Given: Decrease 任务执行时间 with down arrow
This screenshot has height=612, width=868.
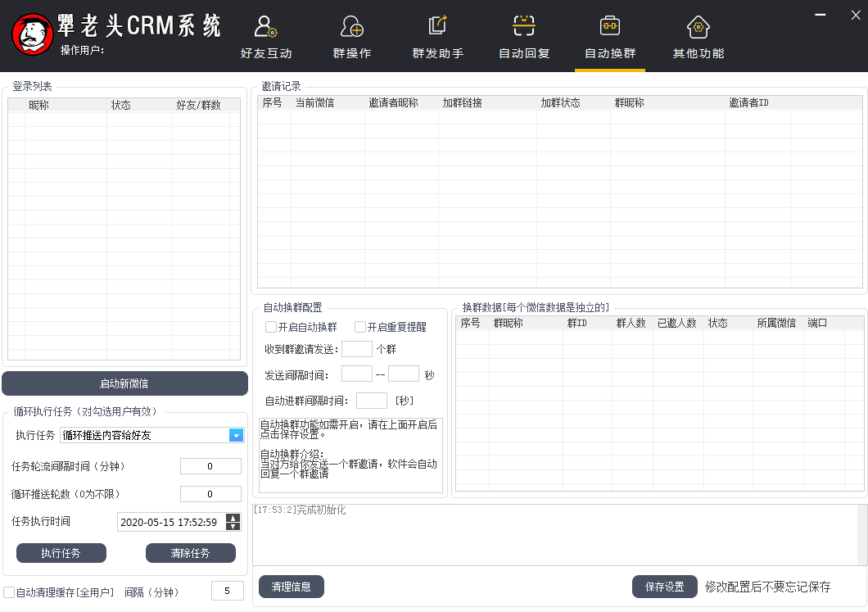Looking at the screenshot, I should 233,527.
